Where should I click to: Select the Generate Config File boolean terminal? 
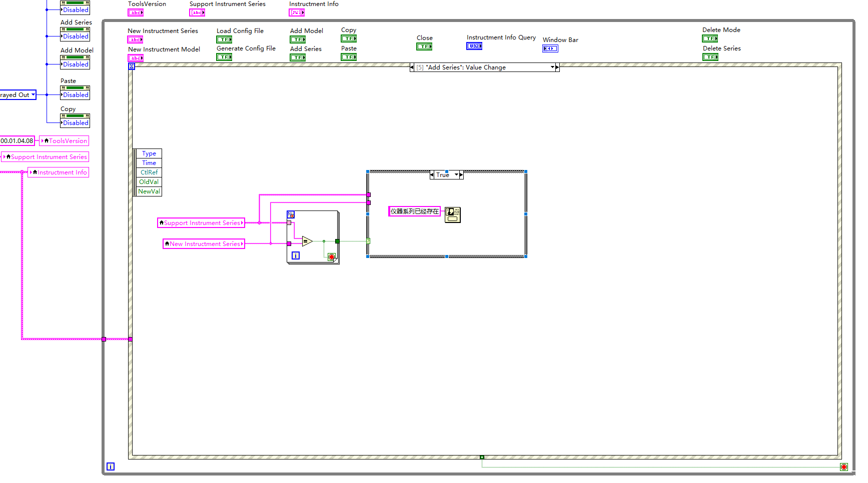[224, 57]
